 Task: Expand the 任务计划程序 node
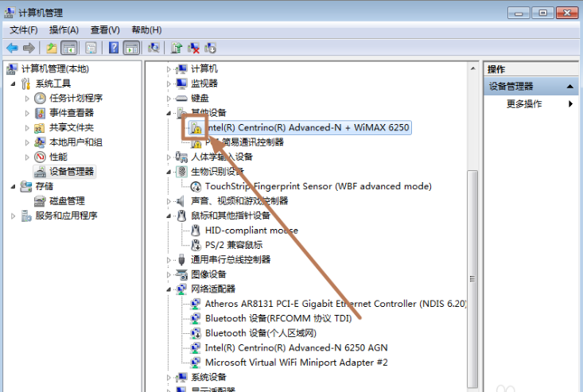click(x=27, y=99)
